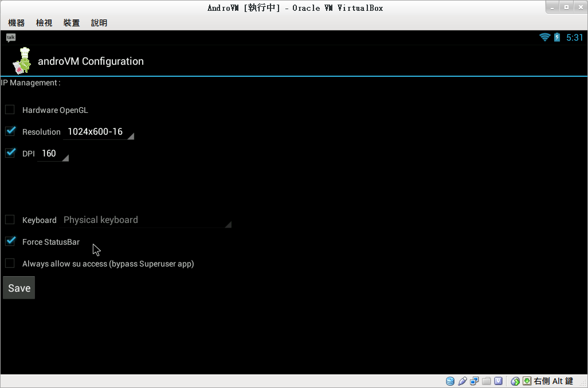The height and width of the screenshot is (388, 588).
Task: Tap the battery charging icon
Action: pyautogui.click(x=557, y=37)
